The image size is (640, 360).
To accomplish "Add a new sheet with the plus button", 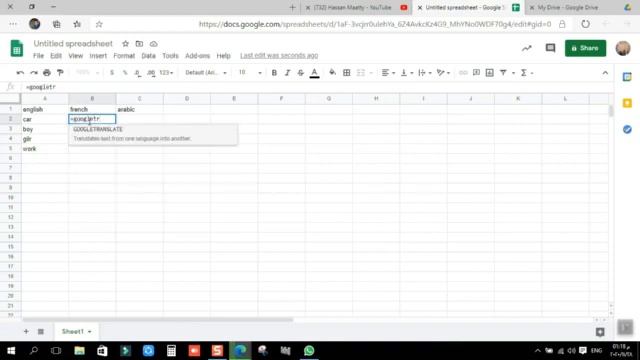I will click(26, 331).
